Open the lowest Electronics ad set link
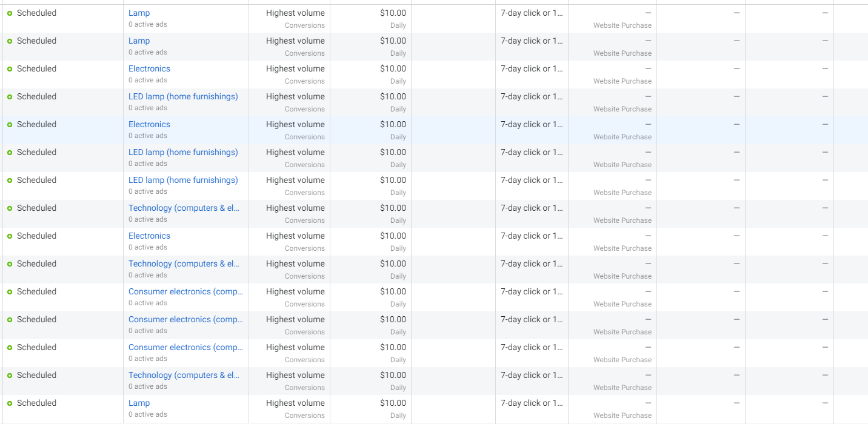Viewport: 868px width, 424px height. pos(149,236)
